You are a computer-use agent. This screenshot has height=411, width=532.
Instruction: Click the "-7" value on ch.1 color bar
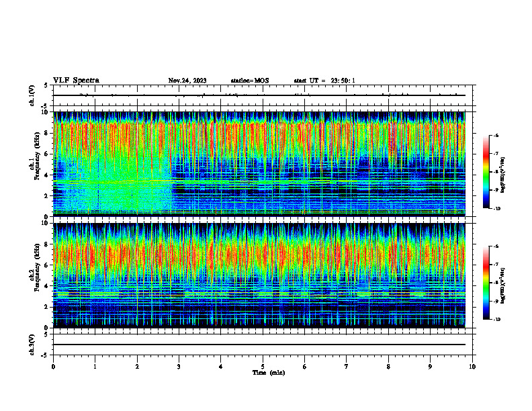[496, 154]
